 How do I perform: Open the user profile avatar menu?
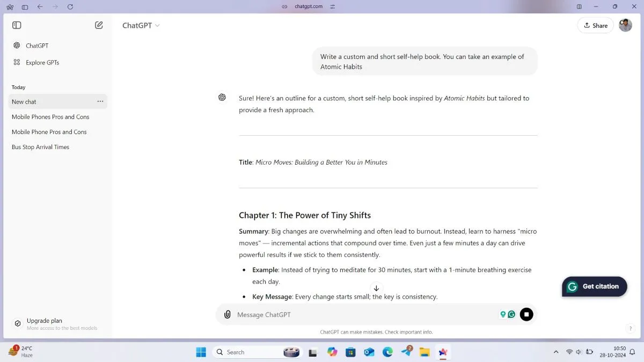625,25
